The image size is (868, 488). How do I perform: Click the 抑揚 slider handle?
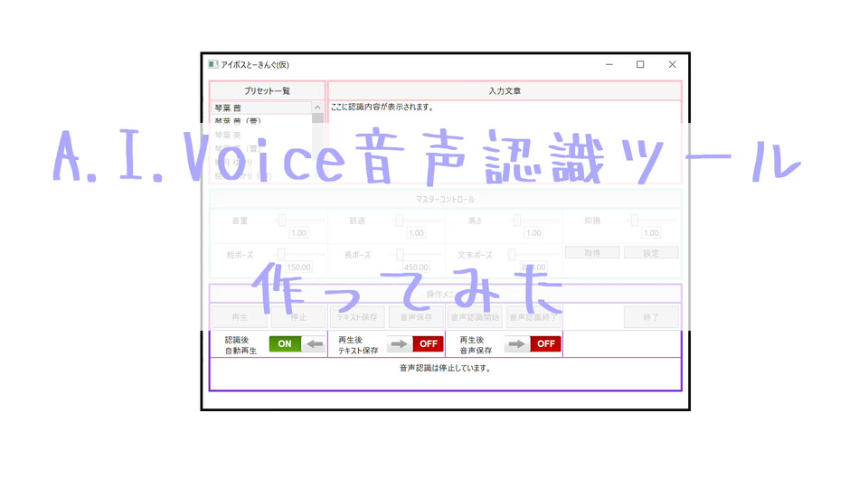point(635,221)
